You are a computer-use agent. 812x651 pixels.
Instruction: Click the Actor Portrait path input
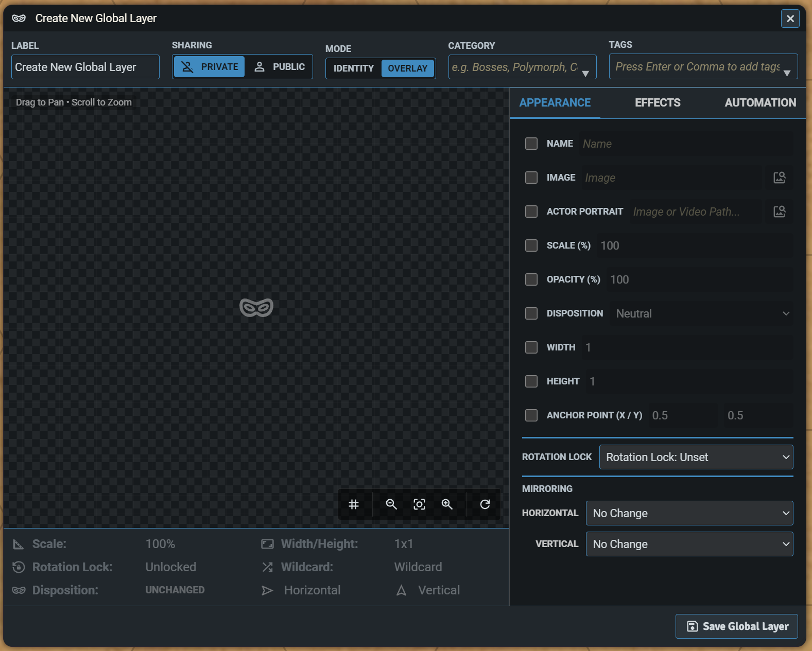point(696,212)
